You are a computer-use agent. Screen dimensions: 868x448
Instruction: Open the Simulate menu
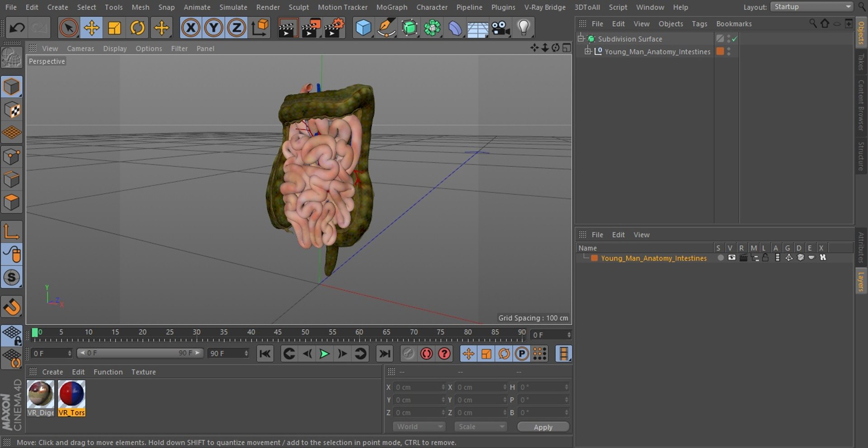pos(233,7)
